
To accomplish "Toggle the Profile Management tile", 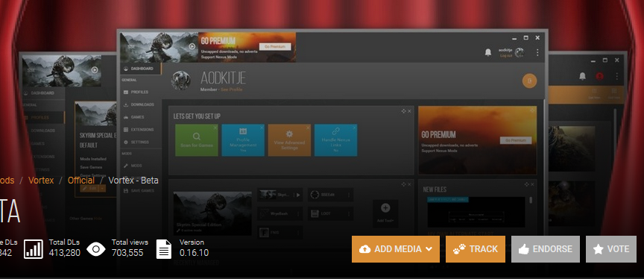I will 243,140.
